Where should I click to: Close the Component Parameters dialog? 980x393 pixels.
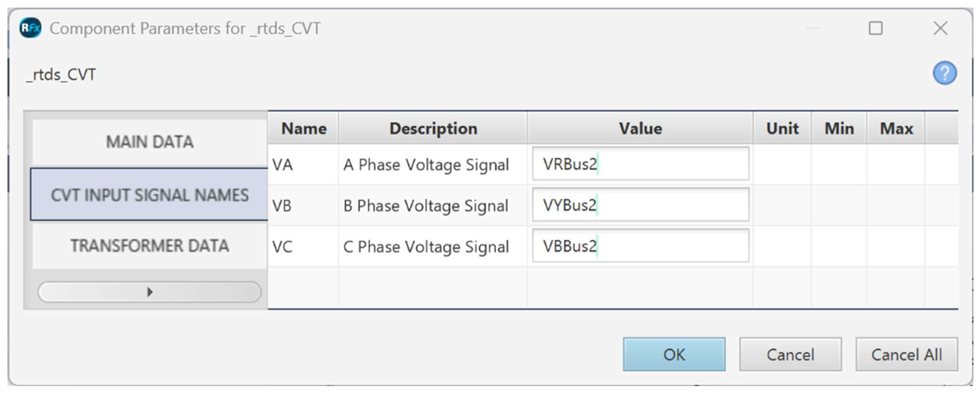[940, 28]
